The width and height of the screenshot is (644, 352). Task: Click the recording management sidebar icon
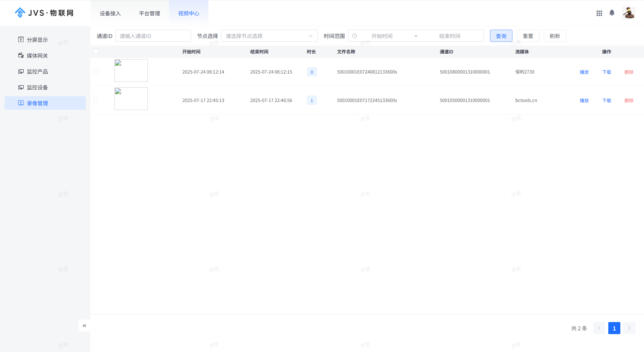coord(21,103)
